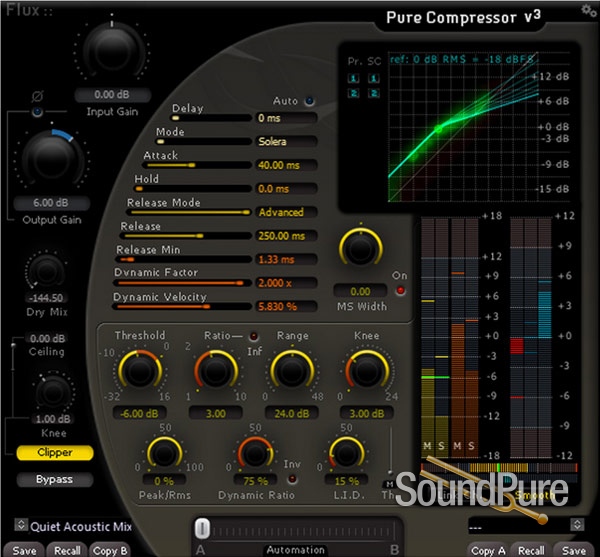Screen dimensions: 600x557
Task: Click the Range 24.0 dB value field
Action: point(292,414)
